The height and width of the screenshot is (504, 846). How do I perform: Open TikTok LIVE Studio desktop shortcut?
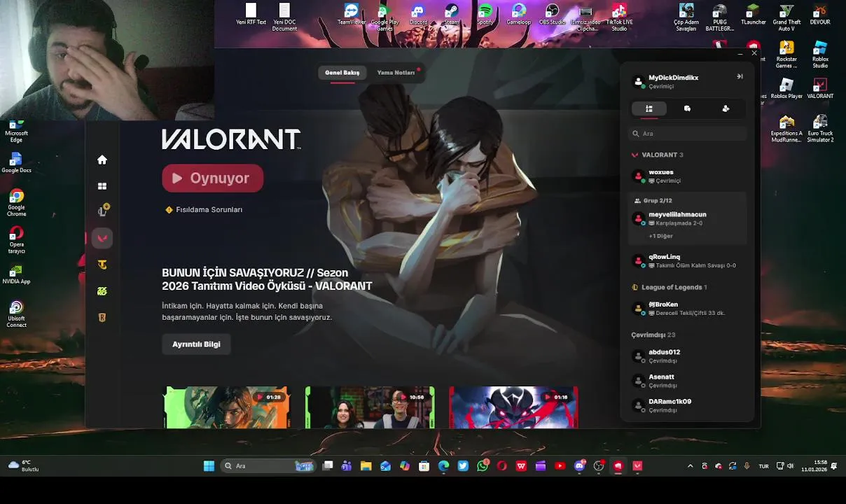click(619, 17)
